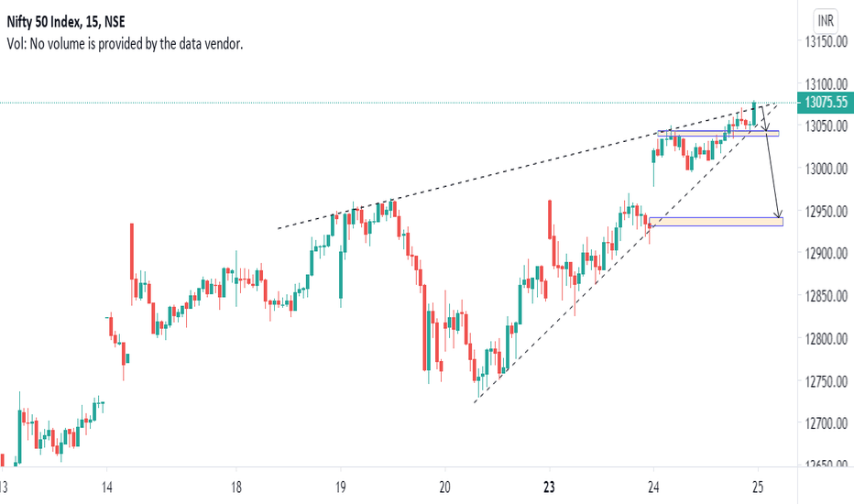Viewport: 854px width, 504px height.
Task: Select the date 20 on time axis
Action: coord(445,487)
